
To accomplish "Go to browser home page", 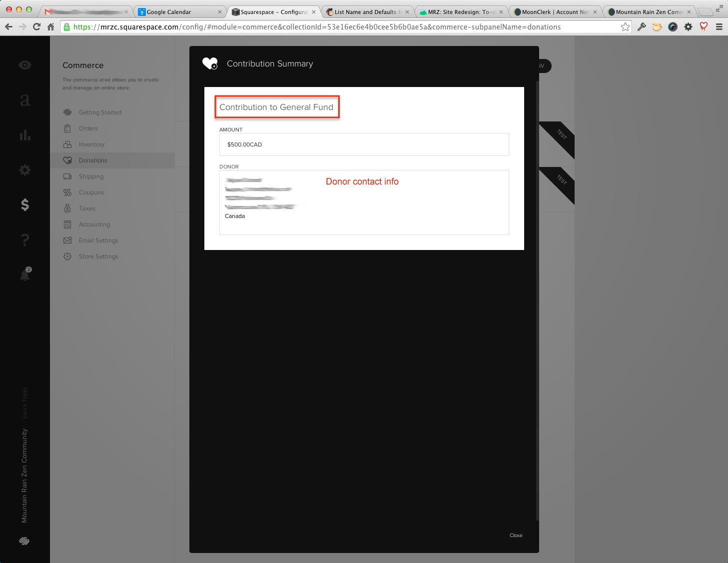I will coord(50,27).
